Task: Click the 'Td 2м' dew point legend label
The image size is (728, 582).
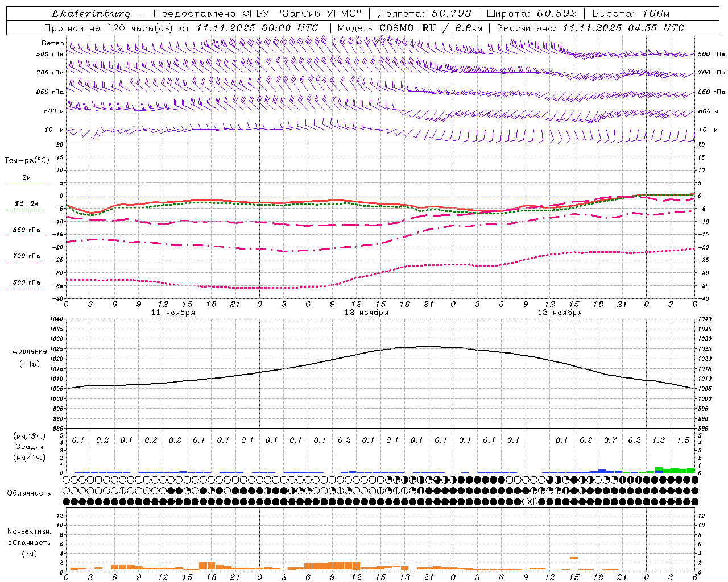Action: click(x=26, y=203)
